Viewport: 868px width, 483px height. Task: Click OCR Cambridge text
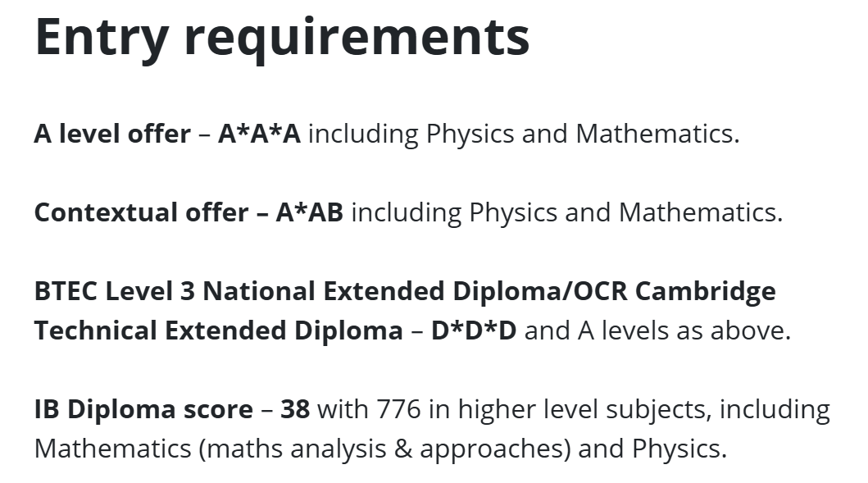[675, 291]
